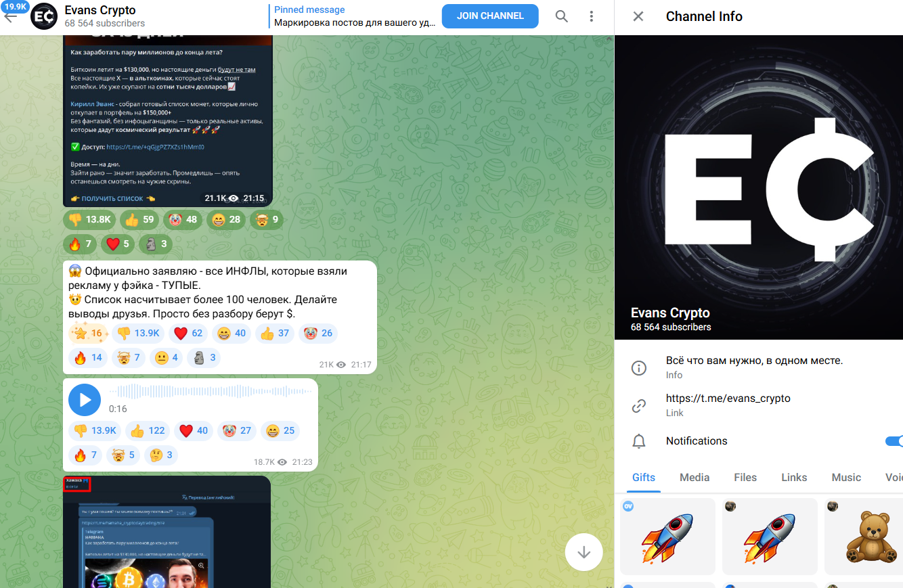This screenshot has height=588, width=903.
Task: Open the pinned message banner
Action: [353, 16]
